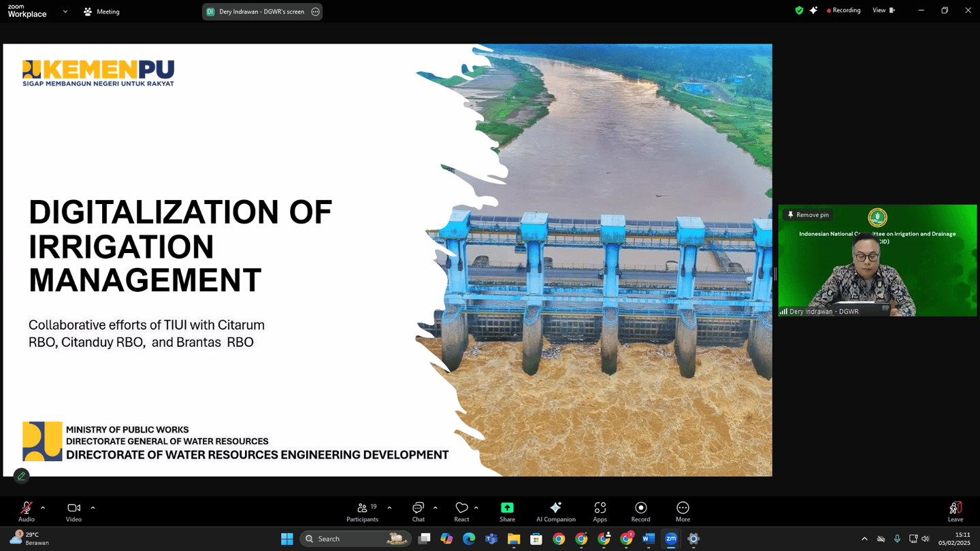
Task: Click the "Collaborative efforts of TIUI" subtitle
Action: click(146, 333)
